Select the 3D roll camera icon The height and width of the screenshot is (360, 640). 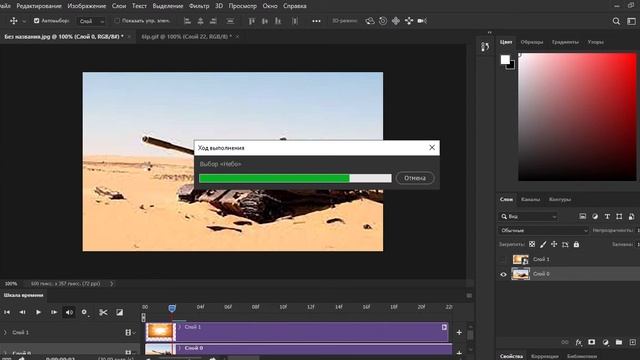[x=383, y=21]
